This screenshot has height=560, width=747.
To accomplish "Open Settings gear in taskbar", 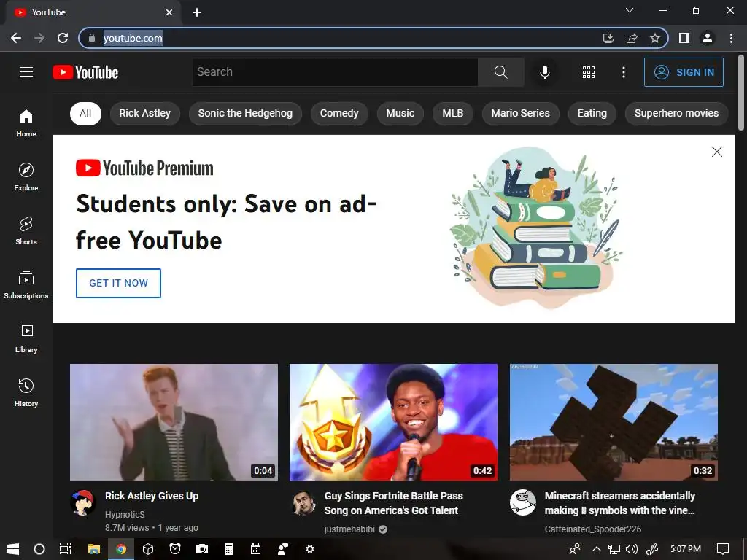I will coord(309,549).
